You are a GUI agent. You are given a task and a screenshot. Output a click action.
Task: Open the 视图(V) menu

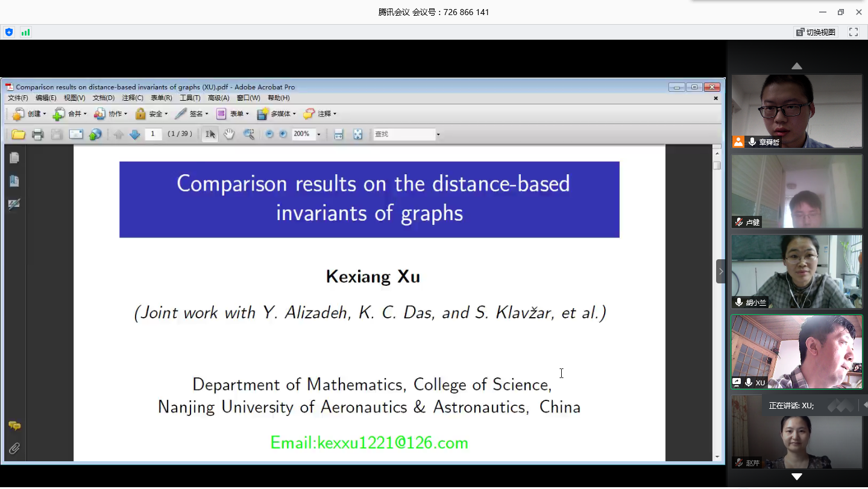(74, 98)
